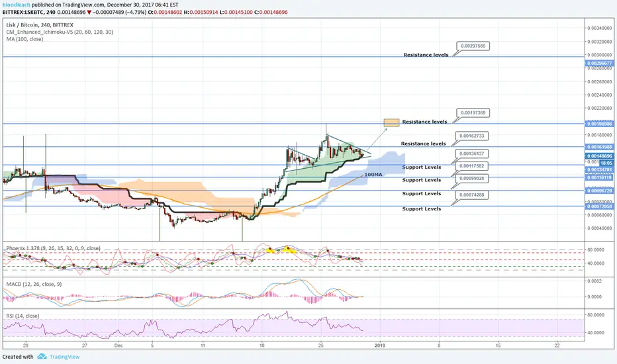Click the 0.0002 MACD axis value
Viewport: 617px width, 364px height.
click(595, 281)
